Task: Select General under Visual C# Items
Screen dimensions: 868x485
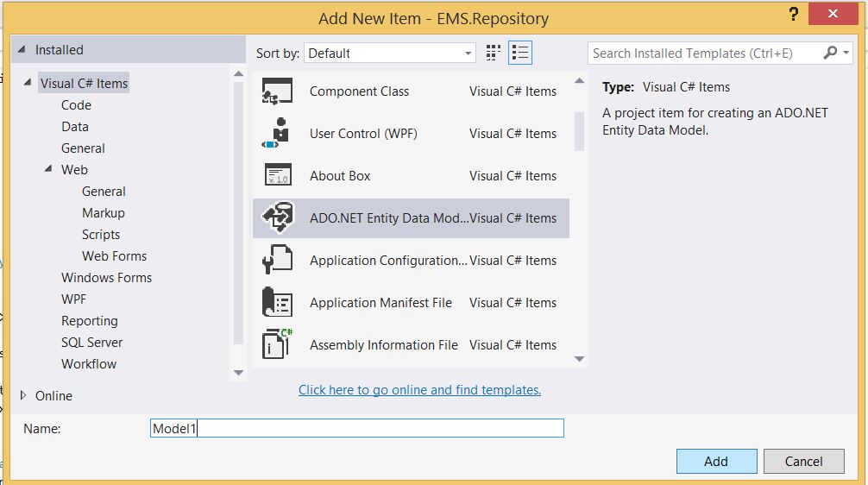Action: click(x=83, y=148)
